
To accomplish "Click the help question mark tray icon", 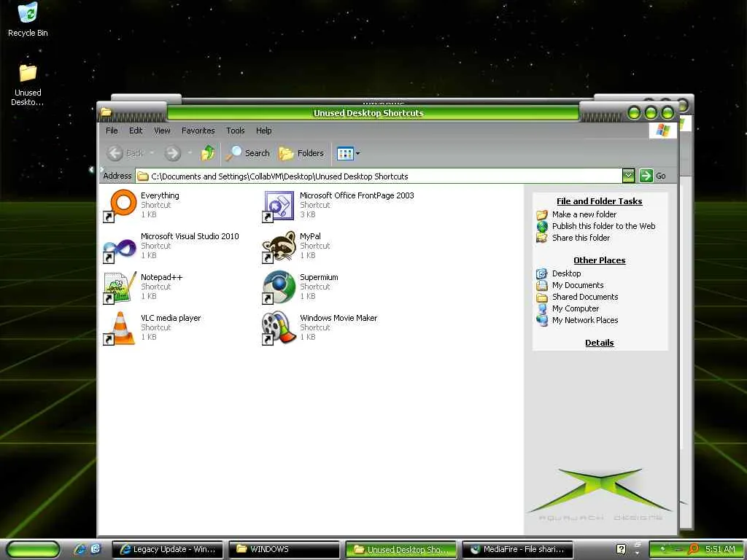I will [x=621, y=550].
